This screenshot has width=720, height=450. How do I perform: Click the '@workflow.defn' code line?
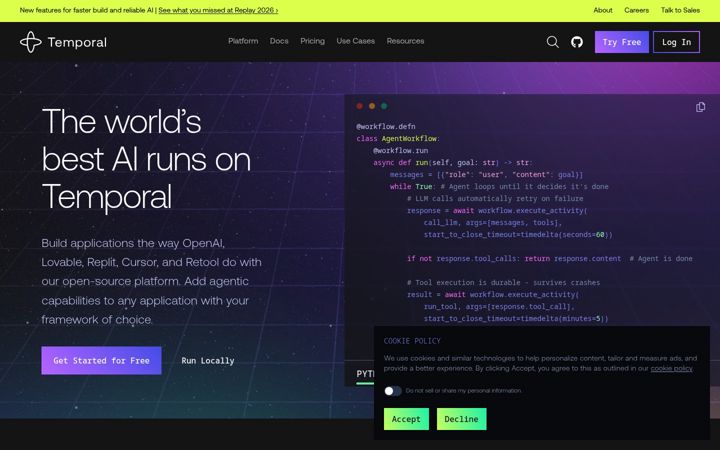click(386, 126)
